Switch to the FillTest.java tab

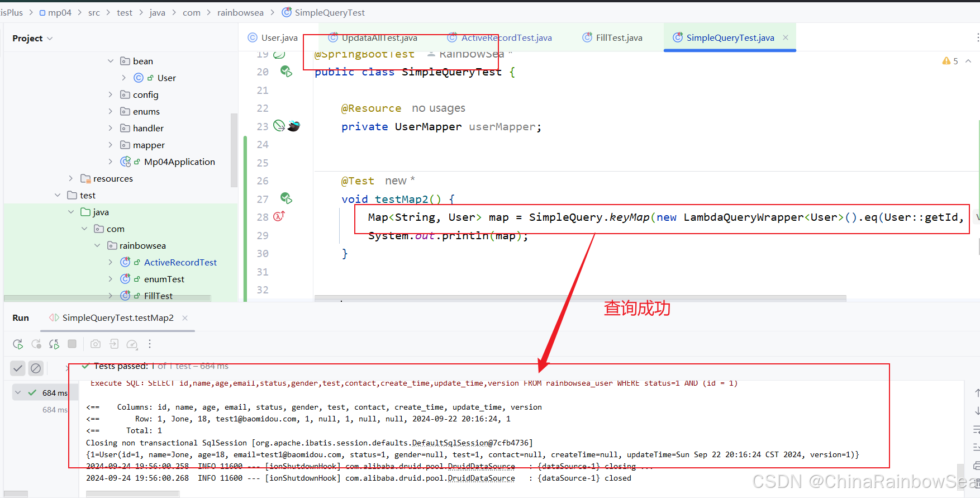point(619,37)
